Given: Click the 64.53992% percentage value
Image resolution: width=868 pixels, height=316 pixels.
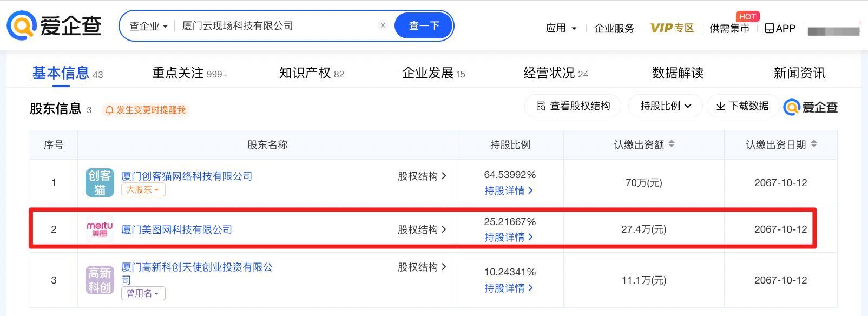Looking at the screenshot, I should pyautogui.click(x=510, y=175).
